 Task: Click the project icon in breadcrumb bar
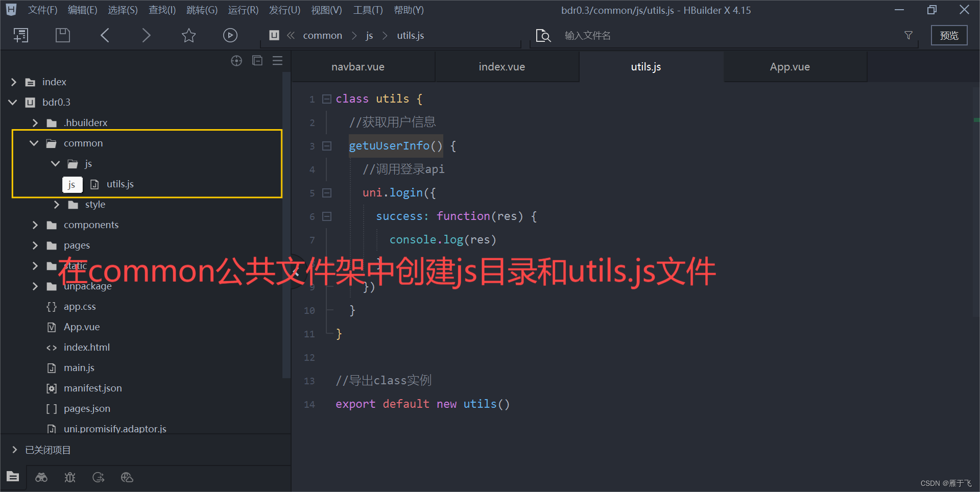[x=274, y=35]
